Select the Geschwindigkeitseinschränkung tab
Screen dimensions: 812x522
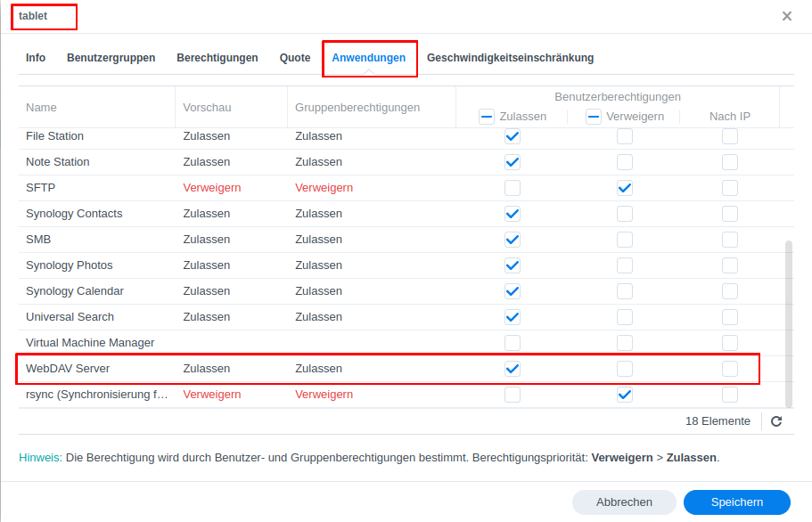pos(510,58)
